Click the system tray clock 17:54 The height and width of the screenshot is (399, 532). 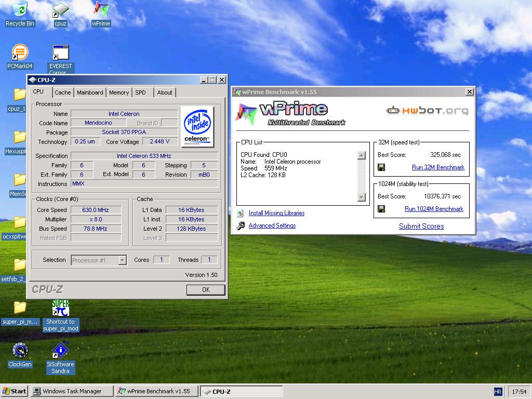(x=519, y=392)
